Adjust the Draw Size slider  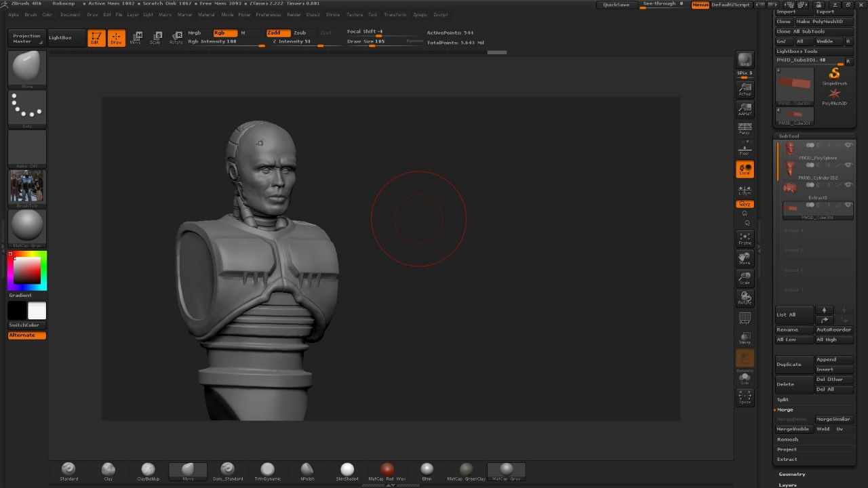[x=376, y=42]
